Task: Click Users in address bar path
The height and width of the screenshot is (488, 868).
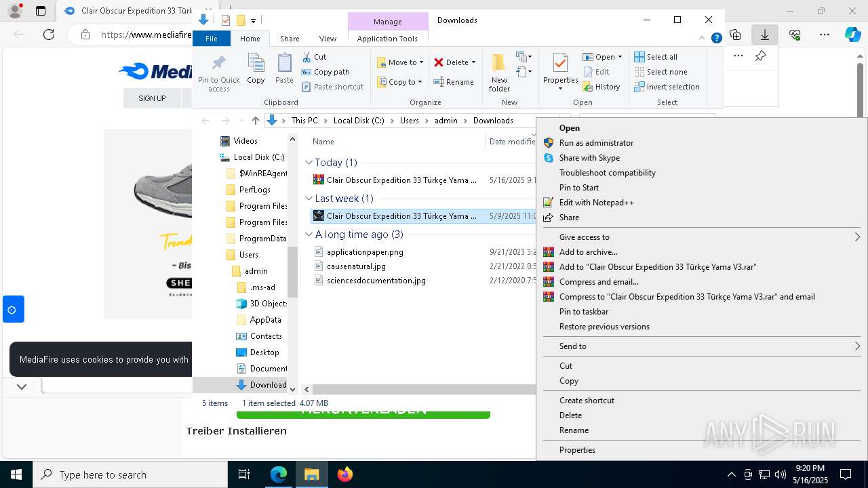Action: click(409, 121)
